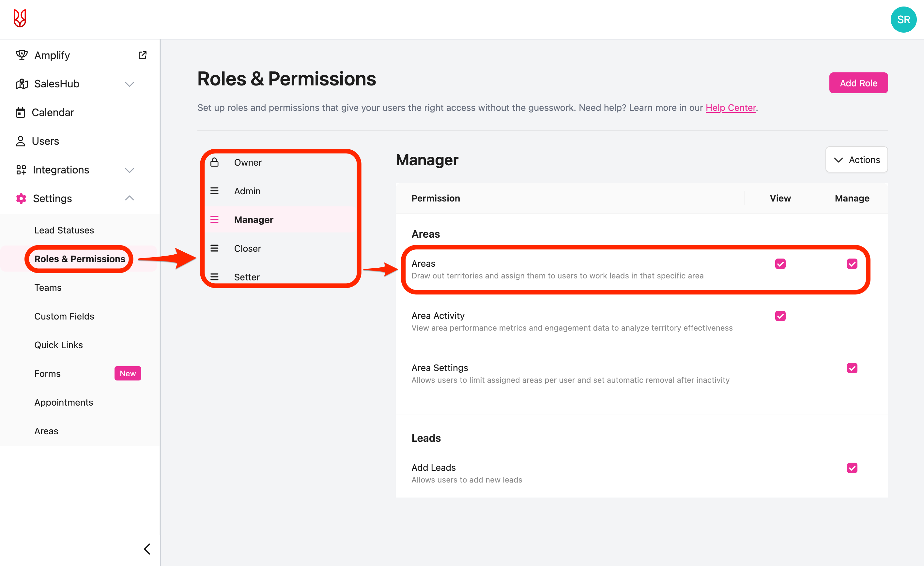924x566 pixels.
Task: Open the SR user avatar menu
Action: (x=903, y=20)
